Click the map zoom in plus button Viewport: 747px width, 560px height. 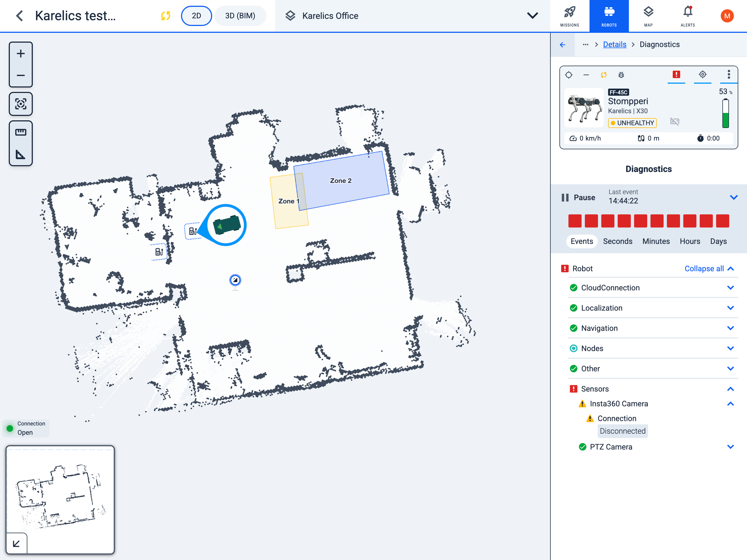click(x=21, y=54)
